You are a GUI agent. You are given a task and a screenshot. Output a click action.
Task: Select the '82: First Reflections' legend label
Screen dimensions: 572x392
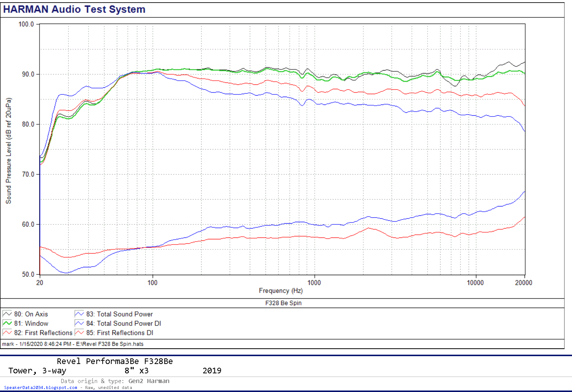point(43,333)
